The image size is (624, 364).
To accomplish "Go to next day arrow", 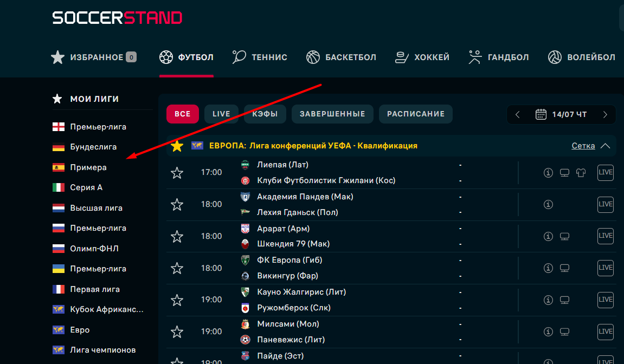I will (x=605, y=115).
